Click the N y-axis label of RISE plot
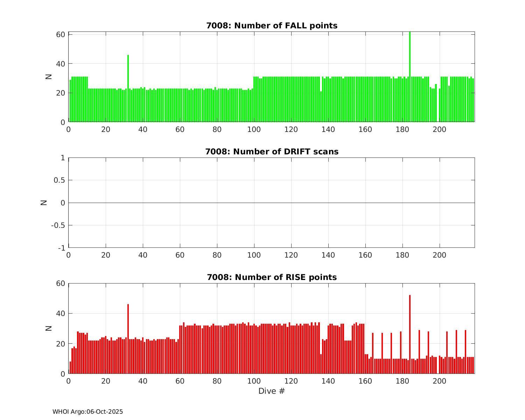This screenshot has height=420, width=525. coord(49,328)
